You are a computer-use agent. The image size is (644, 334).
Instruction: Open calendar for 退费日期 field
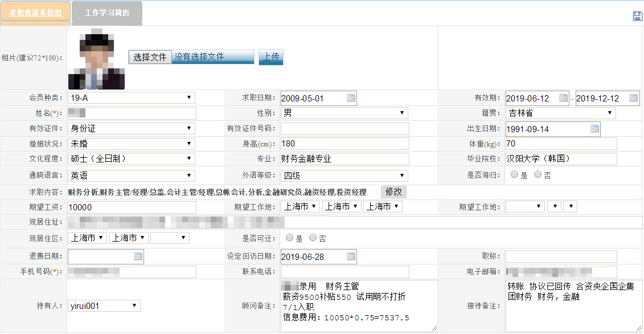(138, 256)
